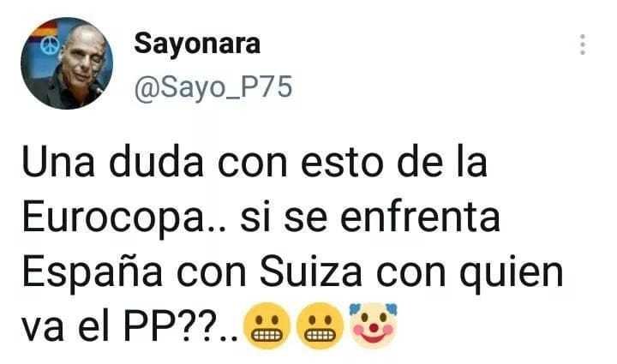The height and width of the screenshot is (364, 617).
Task: Open the Sayonara profile picture
Action: point(67,63)
